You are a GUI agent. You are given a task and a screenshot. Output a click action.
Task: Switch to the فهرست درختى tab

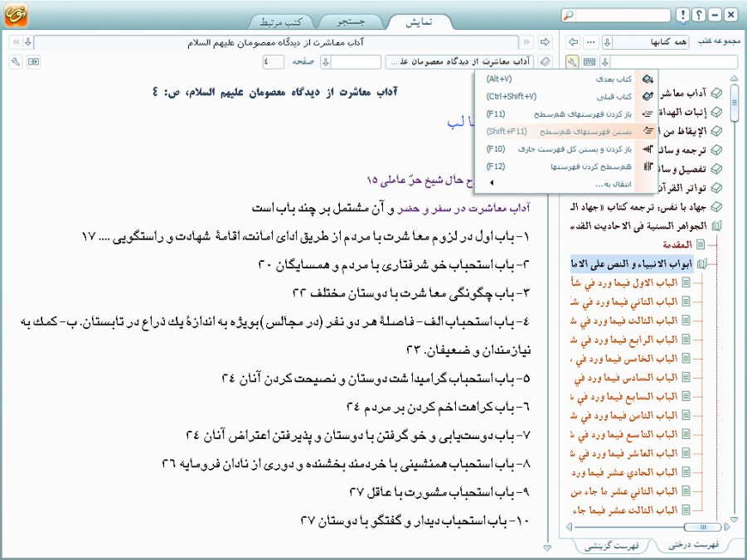694,545
